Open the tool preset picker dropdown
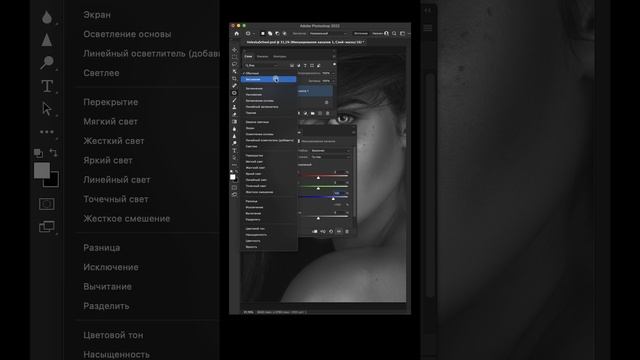 (x=250, y=33)
